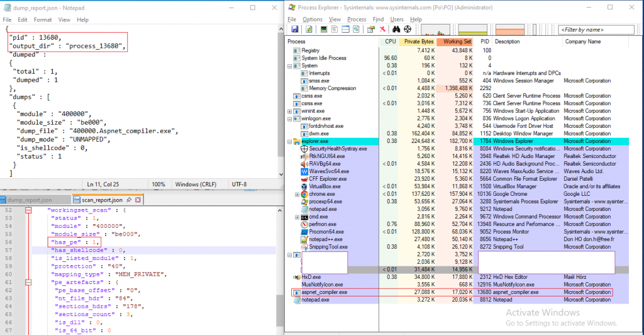
Task: Click the binoculars Find Handle icon
Action: click(x=397, y=30)
